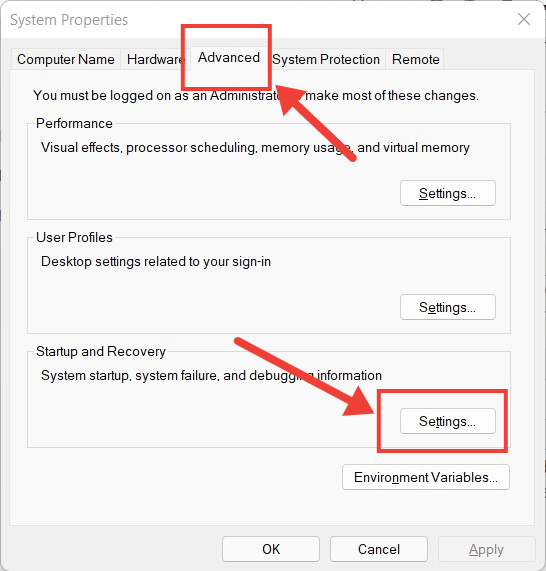Image resolution: width=546 pixels, height=571 pixels.
Task: Open the Hardware tab
Action: 154,59
